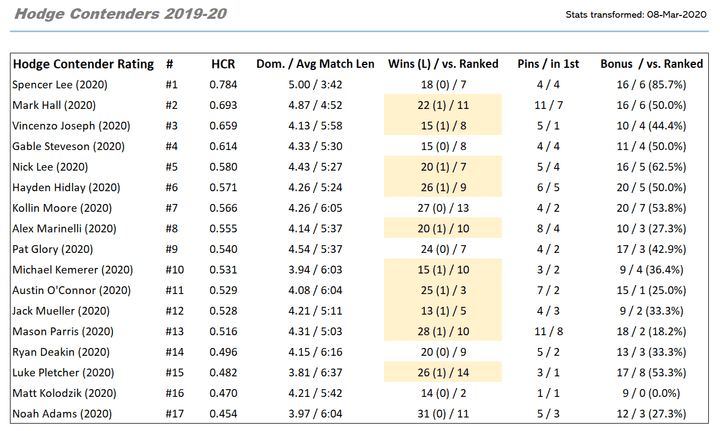Viewport: 720px width, 431px height.
Task: Select Pat Glory (2020) name
Action: [52, 249]
